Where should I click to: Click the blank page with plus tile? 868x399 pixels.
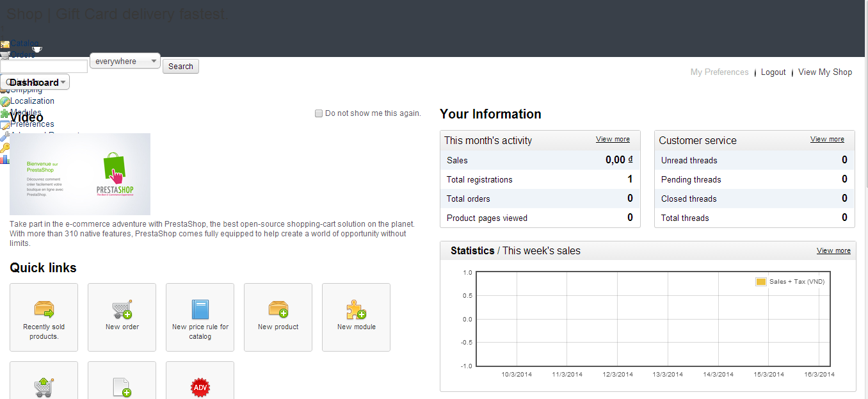coord(122,380)
